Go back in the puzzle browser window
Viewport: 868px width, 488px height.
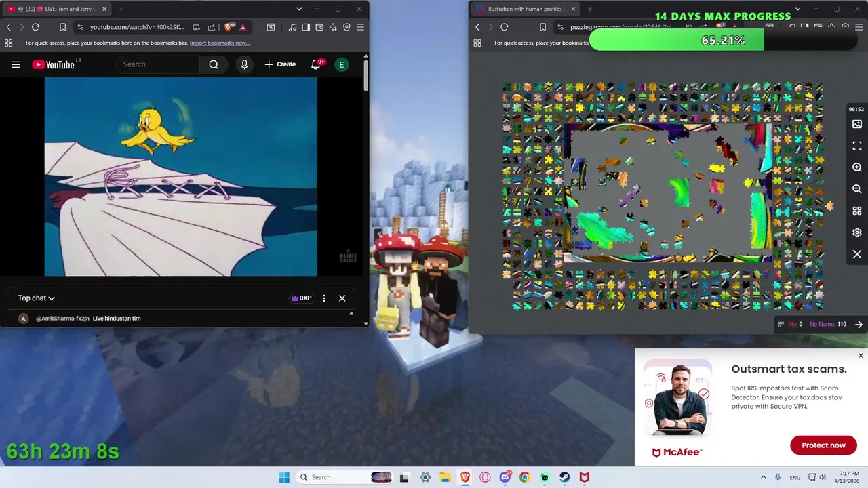tap(477, 27)
